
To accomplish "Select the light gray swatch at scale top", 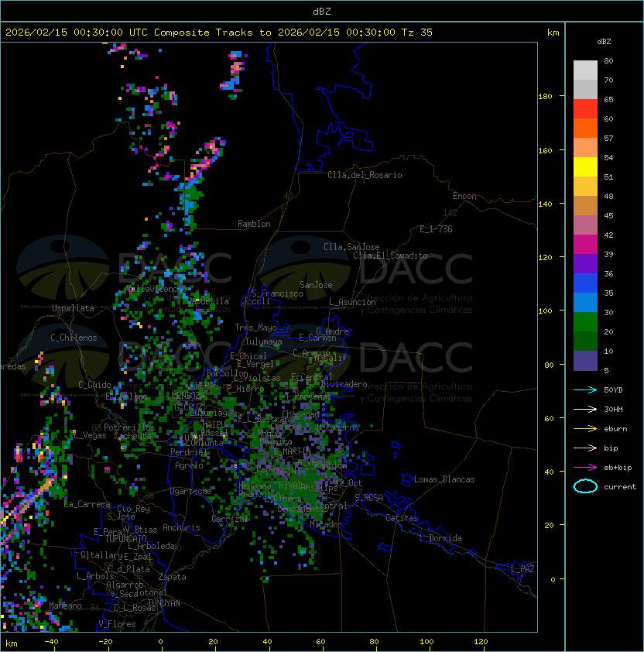I will pyautogui.click(x=585, y=70).
